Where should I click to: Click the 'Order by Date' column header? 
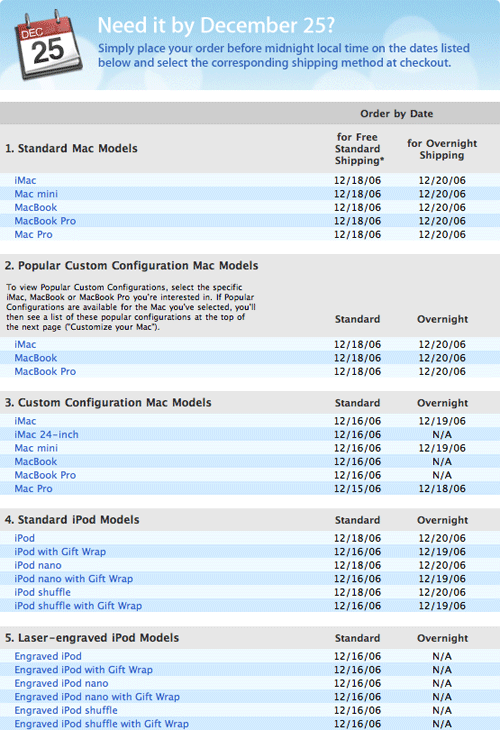click(x=397, y=114)
